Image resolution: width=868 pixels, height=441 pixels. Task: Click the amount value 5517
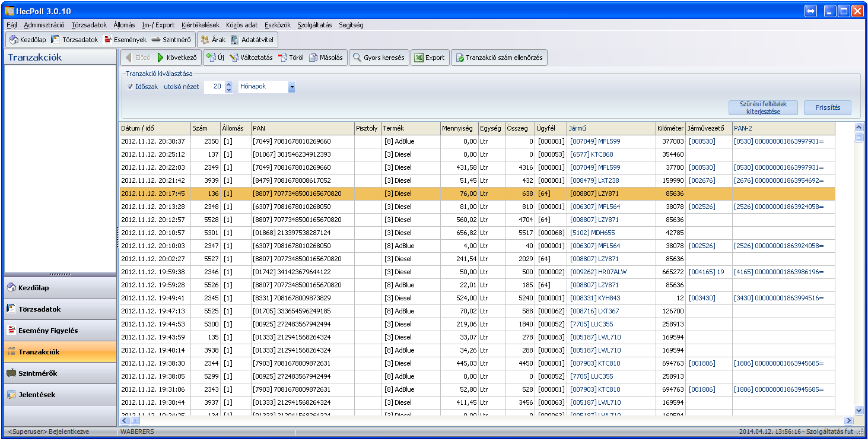[x=526, y=233]
